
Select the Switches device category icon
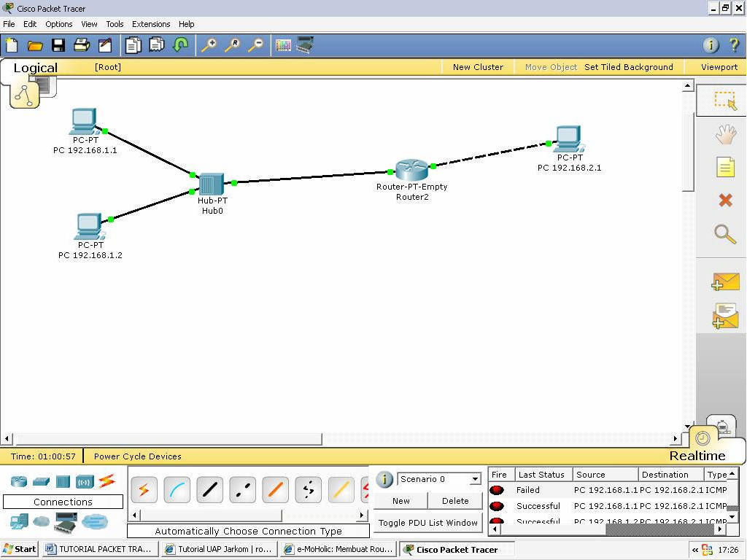pyautogui.click(x=41, y=481)
